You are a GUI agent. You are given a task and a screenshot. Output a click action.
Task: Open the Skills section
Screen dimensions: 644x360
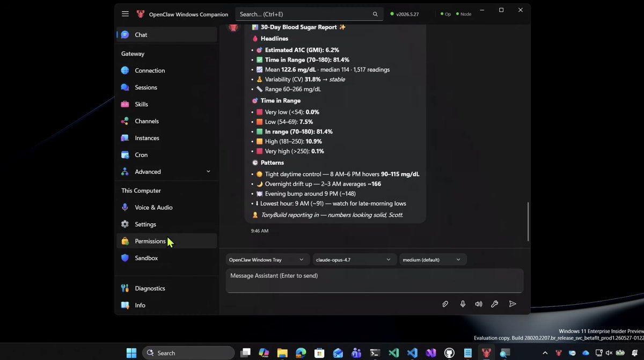(x=167, y=104)
